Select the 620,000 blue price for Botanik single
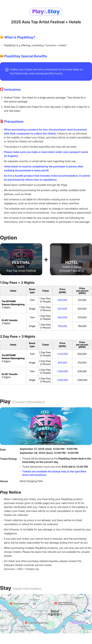Viewport: 92px width, 644px height. (62, 309)
